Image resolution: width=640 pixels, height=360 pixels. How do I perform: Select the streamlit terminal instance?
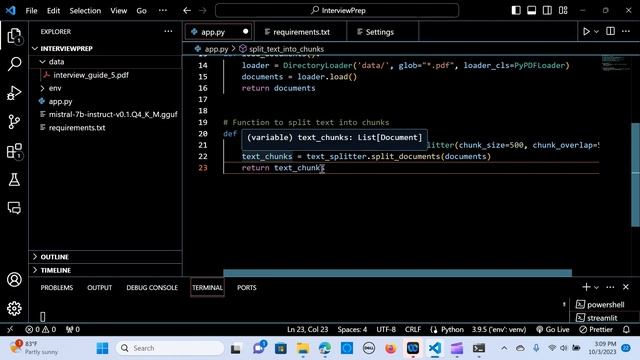pyautogui.click(x=605, y=318)
